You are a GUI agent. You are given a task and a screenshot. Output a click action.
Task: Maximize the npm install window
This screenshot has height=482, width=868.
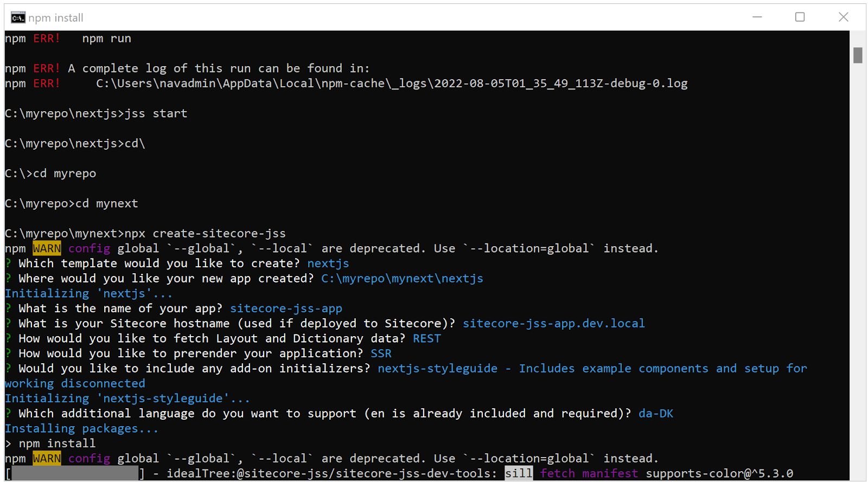point(800,17)
